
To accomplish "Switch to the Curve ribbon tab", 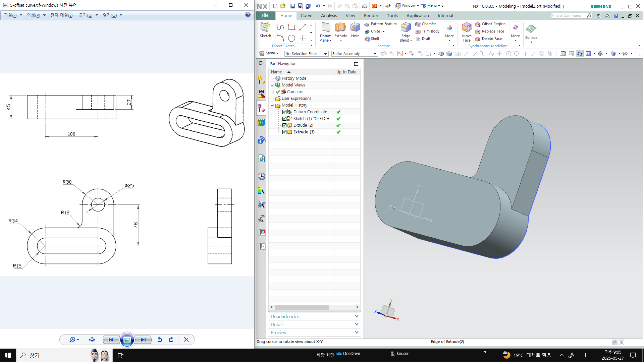I will 306,15.
